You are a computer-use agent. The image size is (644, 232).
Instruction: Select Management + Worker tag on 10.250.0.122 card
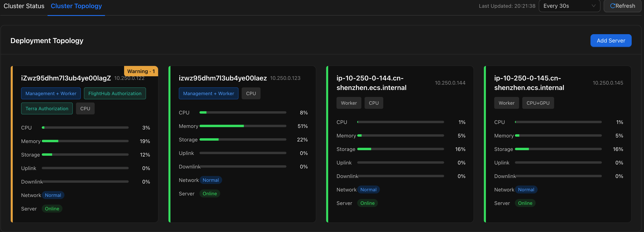(51, 93)
